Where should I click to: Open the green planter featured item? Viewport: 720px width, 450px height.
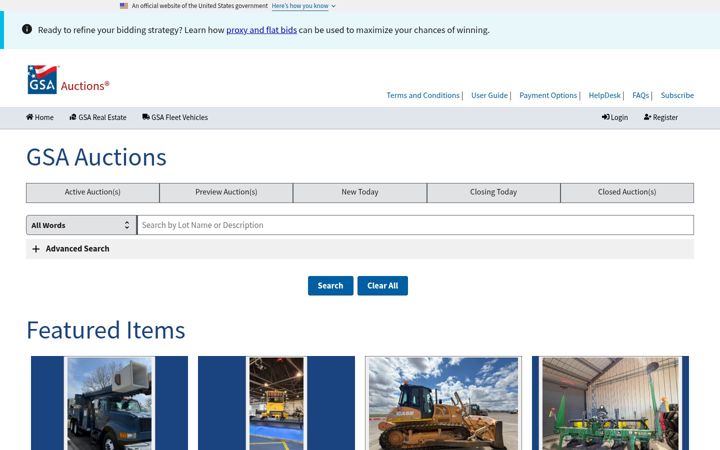(610, 403)
